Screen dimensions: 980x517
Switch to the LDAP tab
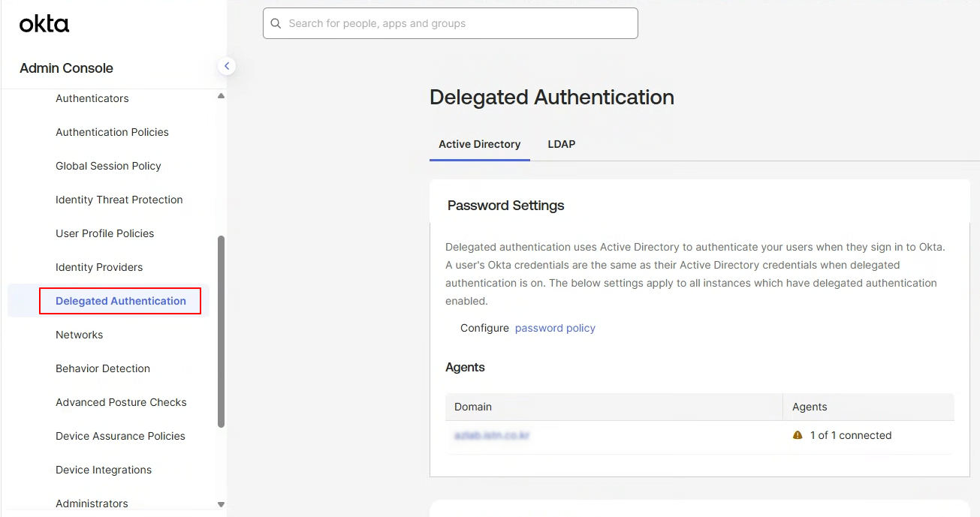tap(562, 144)
